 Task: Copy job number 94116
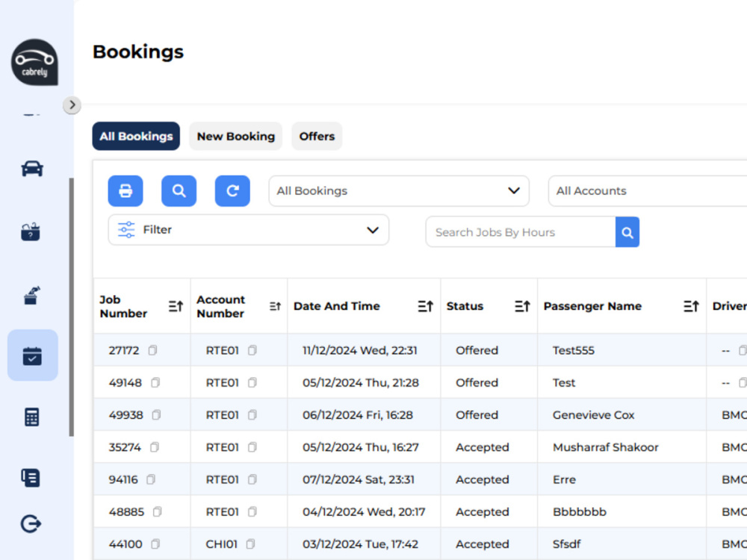click(x=151, y=479)
